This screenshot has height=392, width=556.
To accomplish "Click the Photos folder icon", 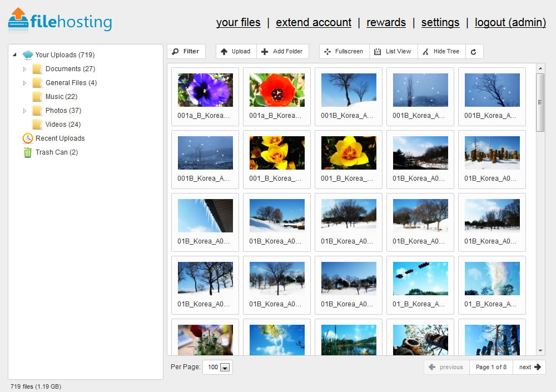I will click(x=37, y=110).
